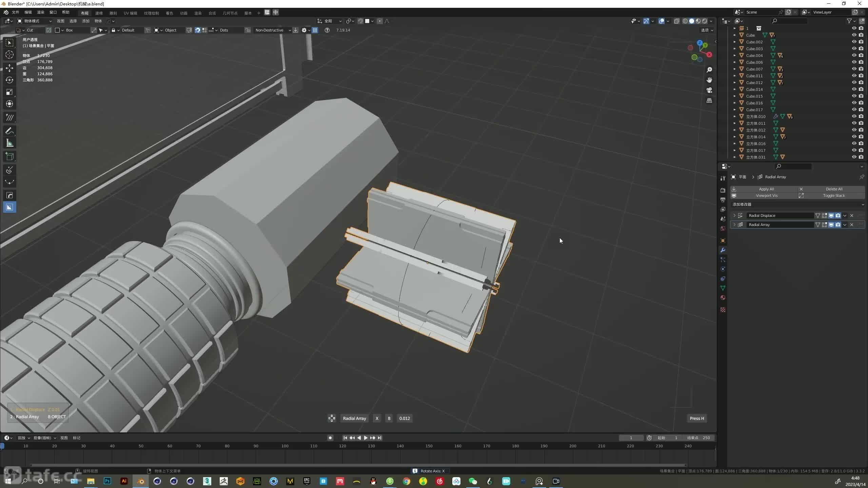Jump to timeline start
Screen dimensions: 868x488
tap(345, 438)
